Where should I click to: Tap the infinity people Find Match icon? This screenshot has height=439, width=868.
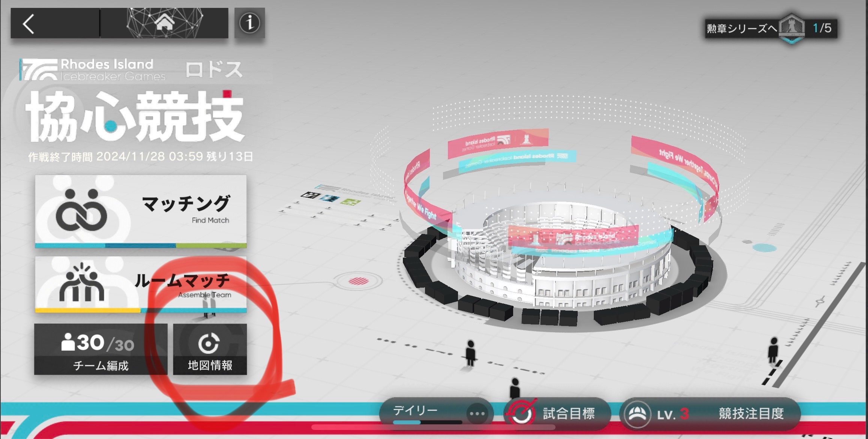pyautogui.click(x=81, y=210)
